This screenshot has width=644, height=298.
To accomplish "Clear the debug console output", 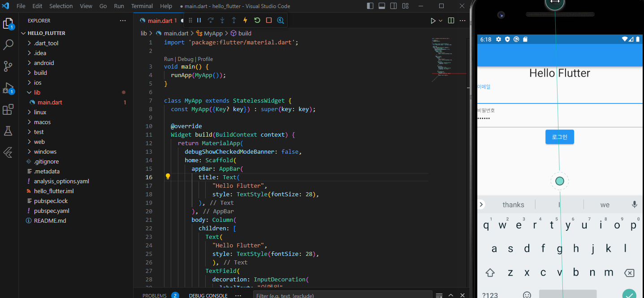I will pos(440,295).
